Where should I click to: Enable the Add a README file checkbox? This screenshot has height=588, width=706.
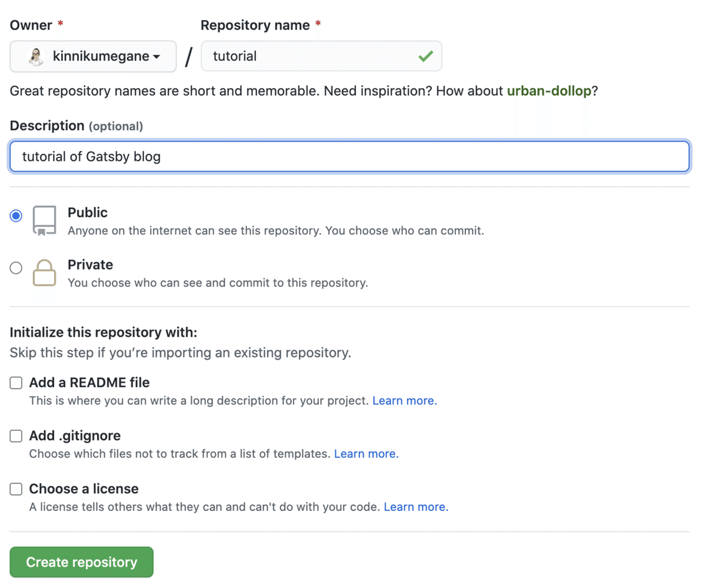16,383
